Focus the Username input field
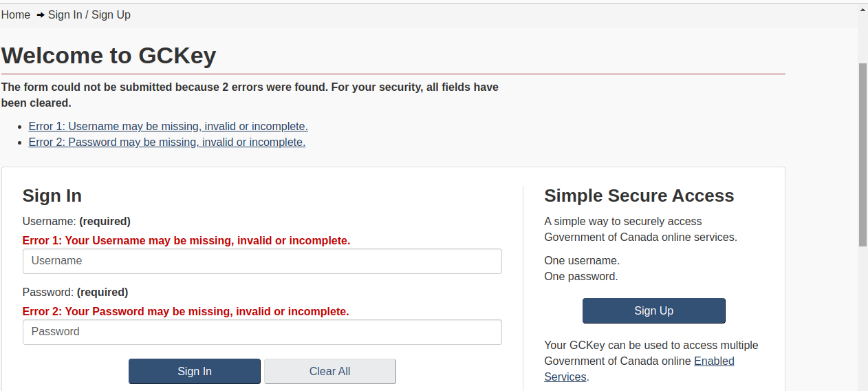 pyautogui.click(x=262, y=261)
